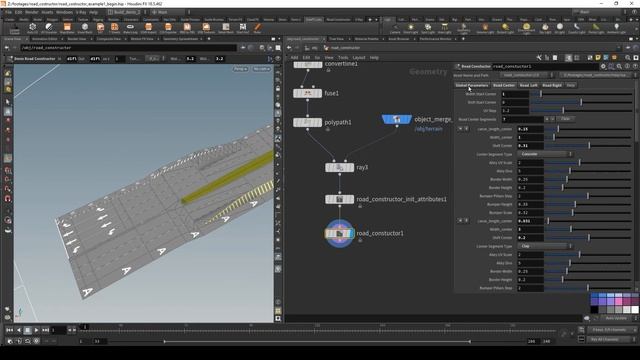Viewport: 640px width, 360px height.
Task: Pick the black swatch in color palette
Action: point(595,310)
